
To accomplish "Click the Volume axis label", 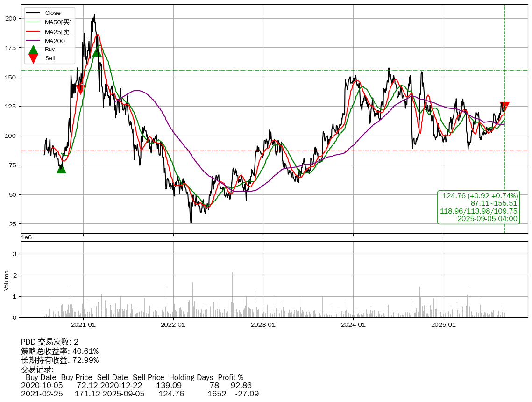I will [x=7, y=280].
